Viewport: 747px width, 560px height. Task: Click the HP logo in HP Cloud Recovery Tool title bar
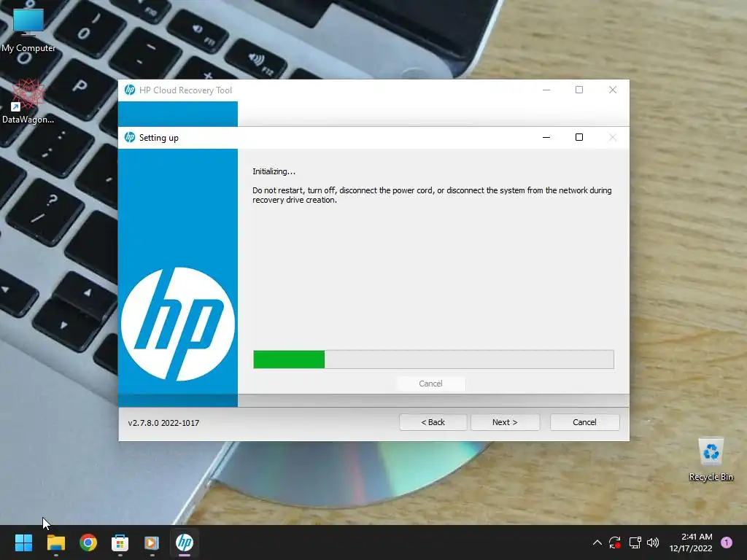pyautogui.click(x=130, y=90)
